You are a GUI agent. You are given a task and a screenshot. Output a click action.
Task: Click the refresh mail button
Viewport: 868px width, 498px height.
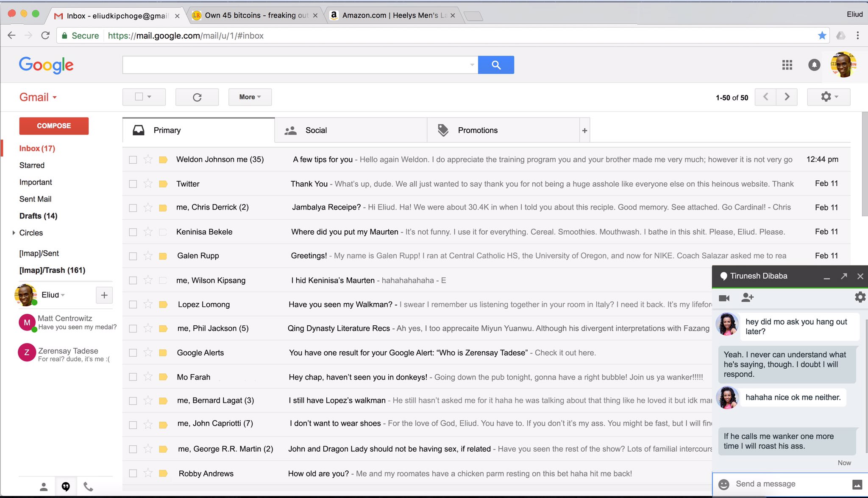click(x=197, y=97)
